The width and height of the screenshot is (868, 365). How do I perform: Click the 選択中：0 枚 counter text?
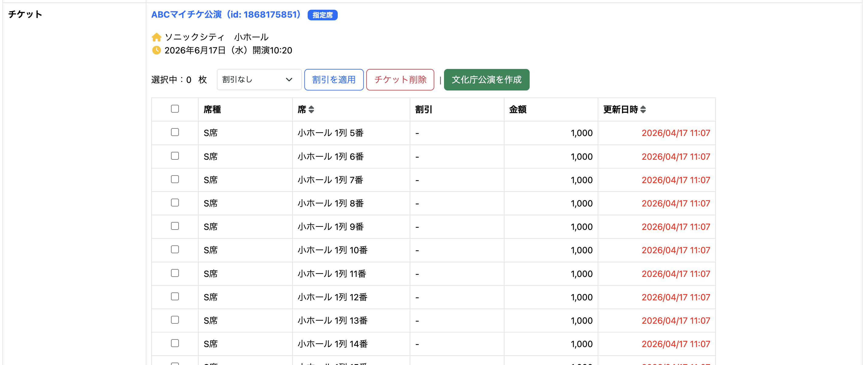click(179, 80)
